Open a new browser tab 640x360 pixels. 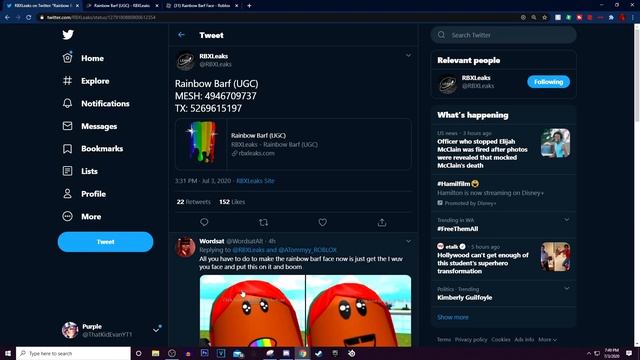coord(249,6)
